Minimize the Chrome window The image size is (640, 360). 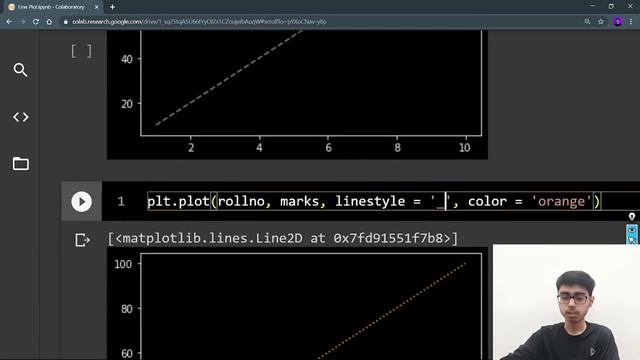click(592, 6)
